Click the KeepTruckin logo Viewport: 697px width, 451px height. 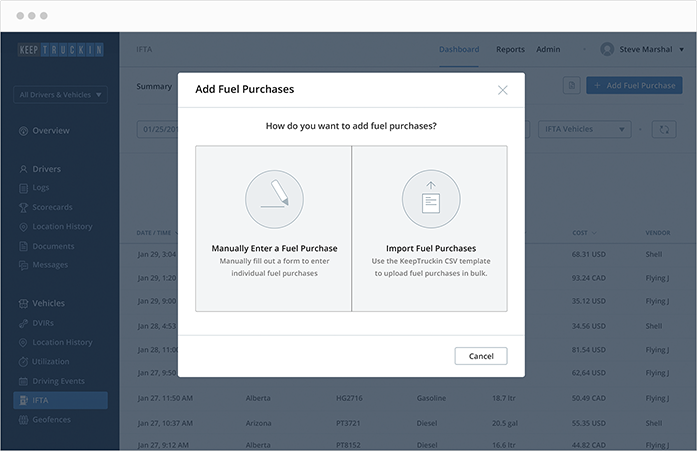point(61,49)
